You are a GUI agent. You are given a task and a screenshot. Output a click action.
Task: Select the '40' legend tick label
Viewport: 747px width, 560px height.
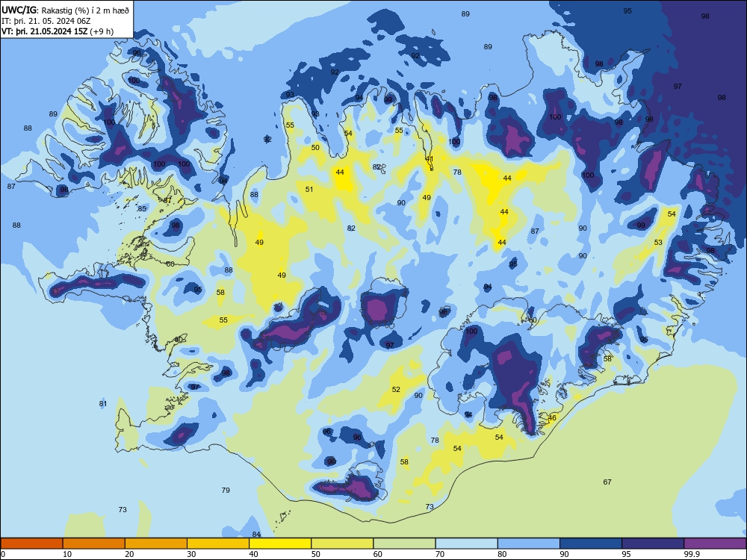click(x=253, y=554)
